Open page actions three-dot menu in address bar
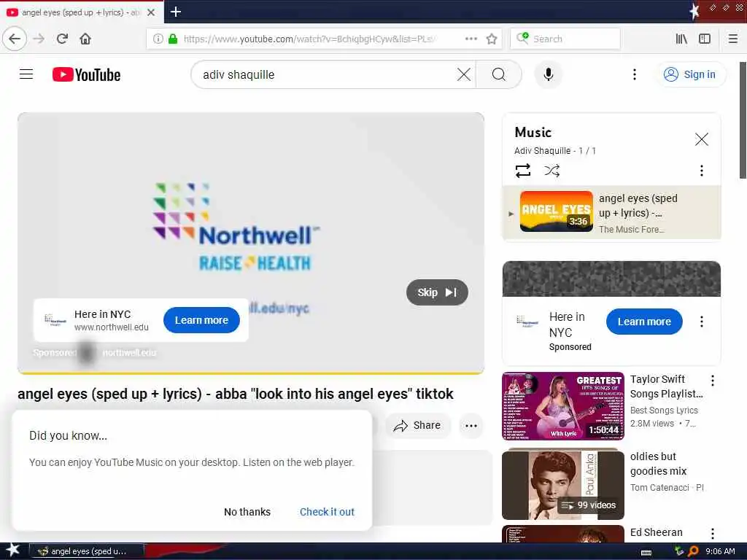The height and width of the screenshot is (560, 747). click(x=471, y=39)
